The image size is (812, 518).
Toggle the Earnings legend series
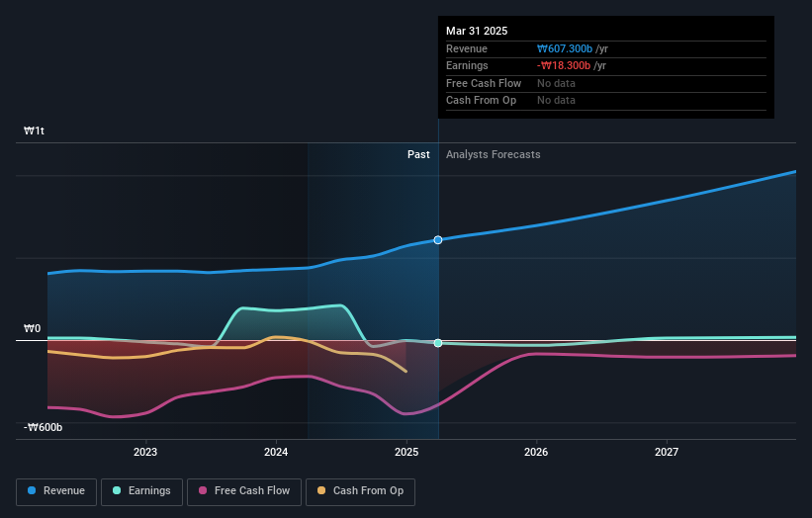coord(141,491)
